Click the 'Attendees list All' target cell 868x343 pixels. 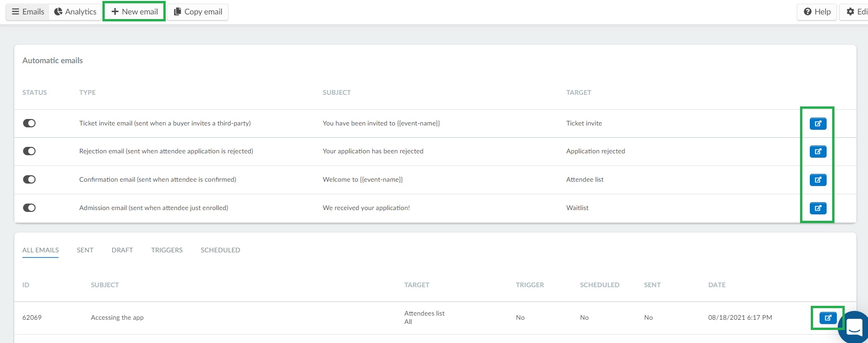pos(424,317)
